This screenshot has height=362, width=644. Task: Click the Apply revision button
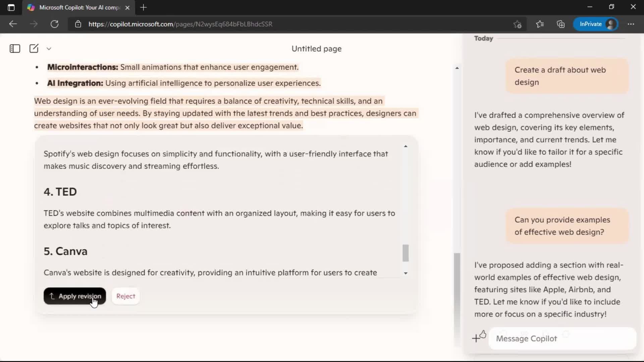click(75, 296)
